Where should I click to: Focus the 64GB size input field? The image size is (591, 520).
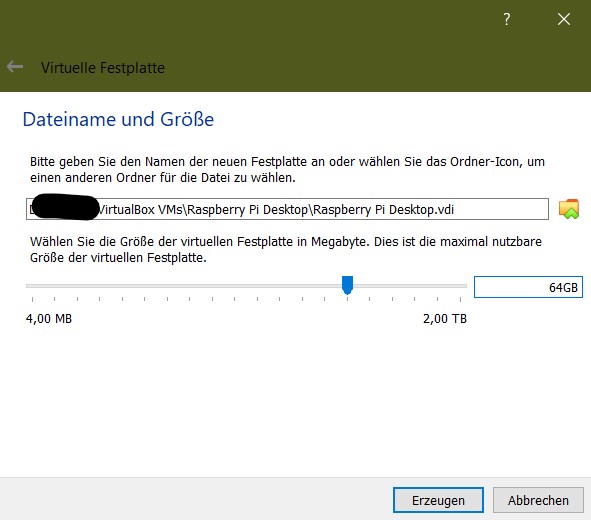click(528, 287)
